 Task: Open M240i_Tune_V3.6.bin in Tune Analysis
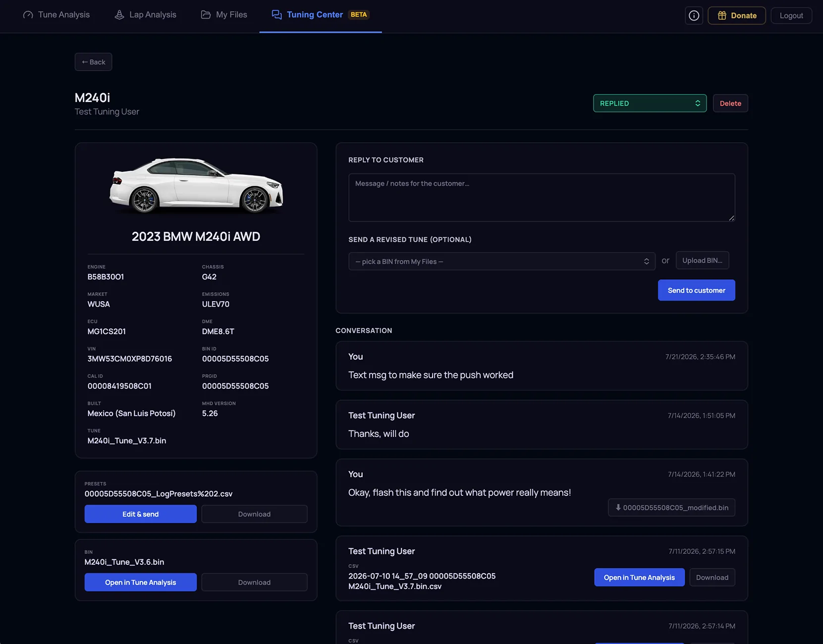click(x=140, y=582)
